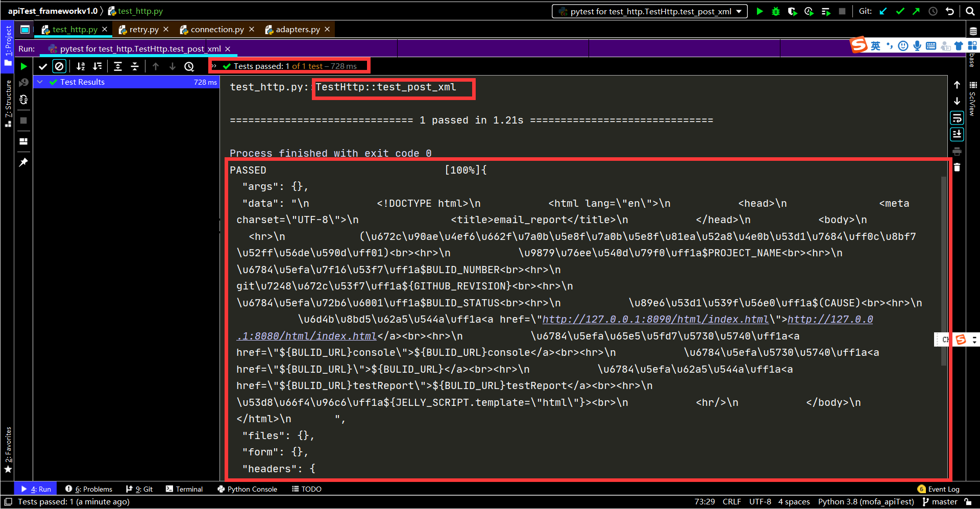Open link http://127.0.0.1:8090/html/index.html
The width and height of the screenshot is (980, 509).
click(655, 320)
